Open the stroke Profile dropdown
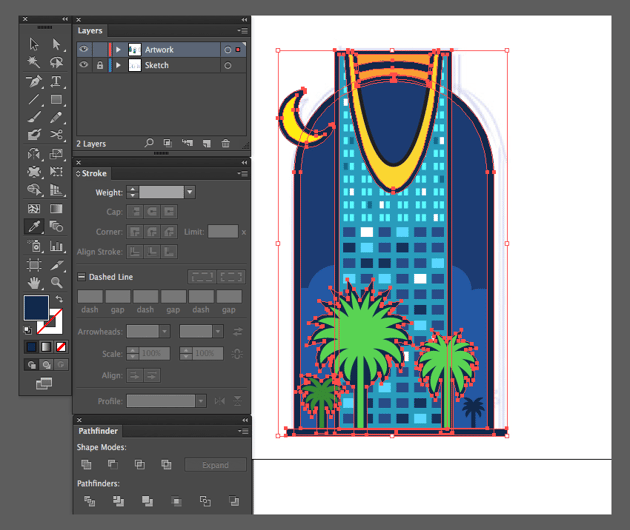This screenshot has width=630, height=530. click(x=201, y=401)
